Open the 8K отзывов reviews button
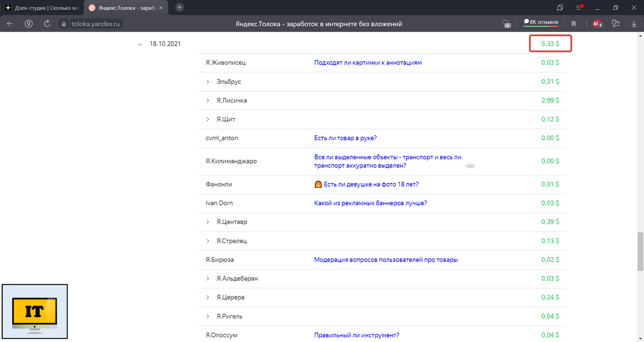This screenshot has height=342, width=644. click(x=541, y=23)
